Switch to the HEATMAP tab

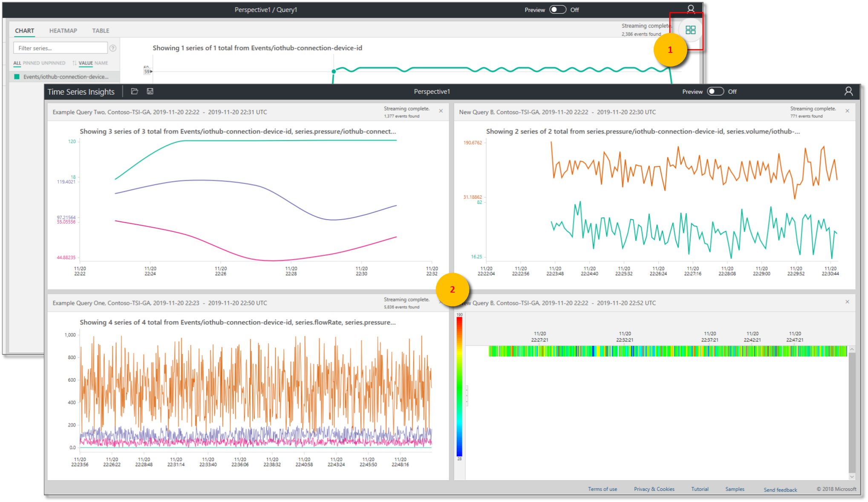pyautogui.click(x=63, y=31)
